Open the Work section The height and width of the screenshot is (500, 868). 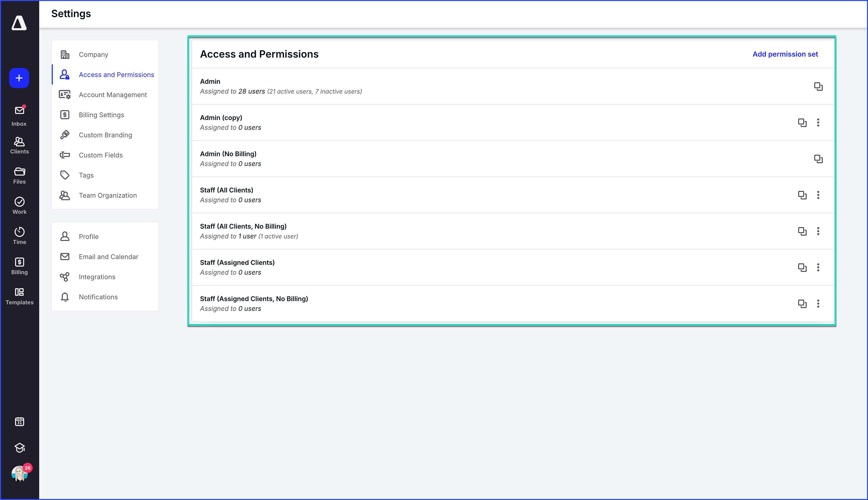(x=19, y=204)
